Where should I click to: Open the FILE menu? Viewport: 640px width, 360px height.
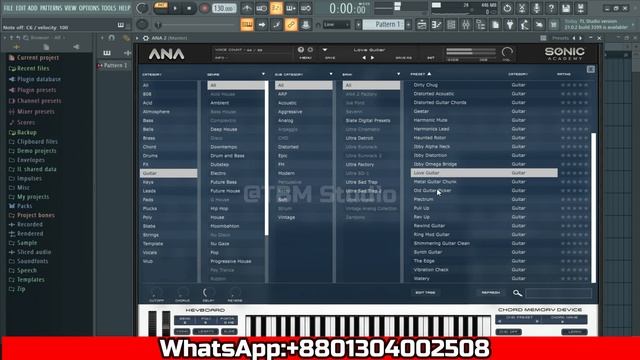[8, 8]
